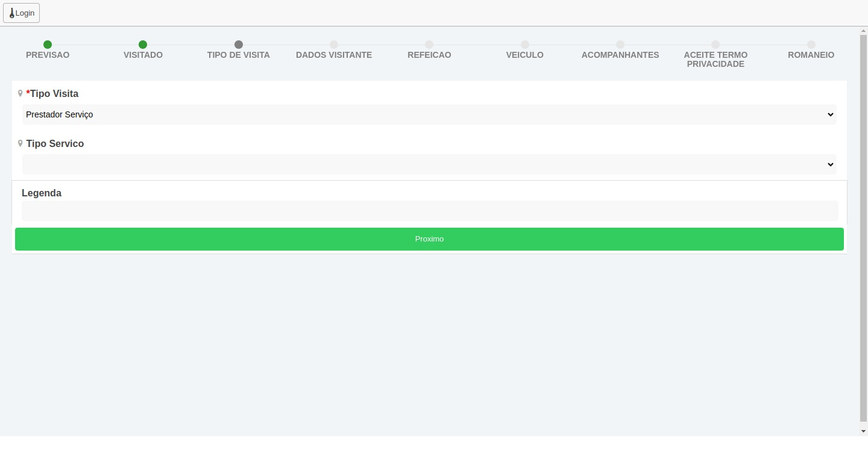
Task: Click the Login button
Action: tap(22, 13)
